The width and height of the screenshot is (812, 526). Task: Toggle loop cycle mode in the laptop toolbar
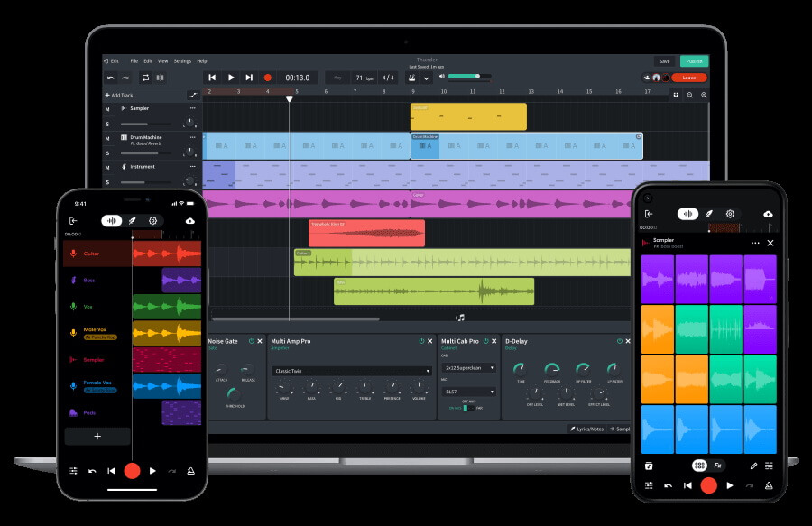click(x=145, y=78)
